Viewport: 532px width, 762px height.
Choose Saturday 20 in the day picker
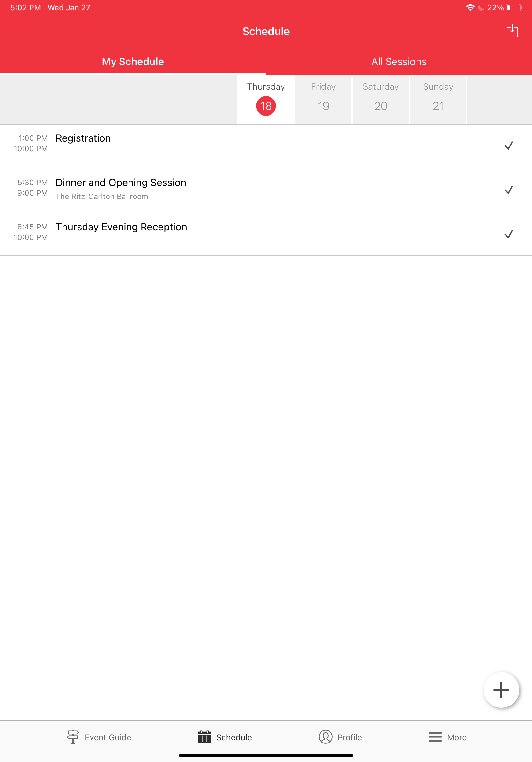381,100
